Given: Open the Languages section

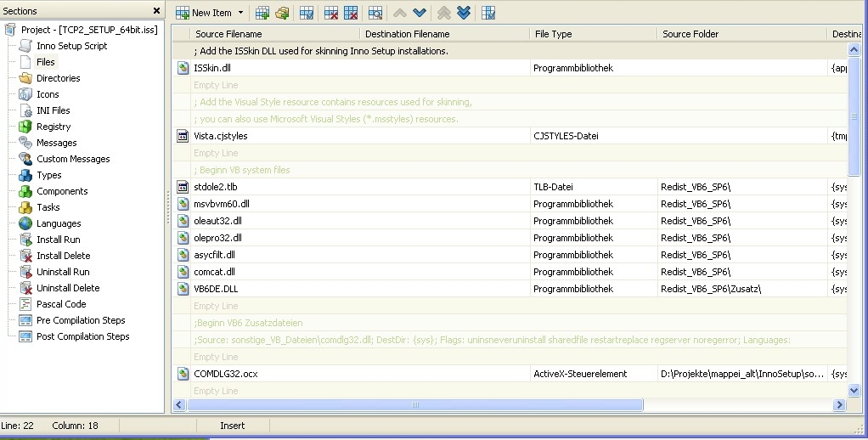Looking at the screenshot, I should point(59,223).
